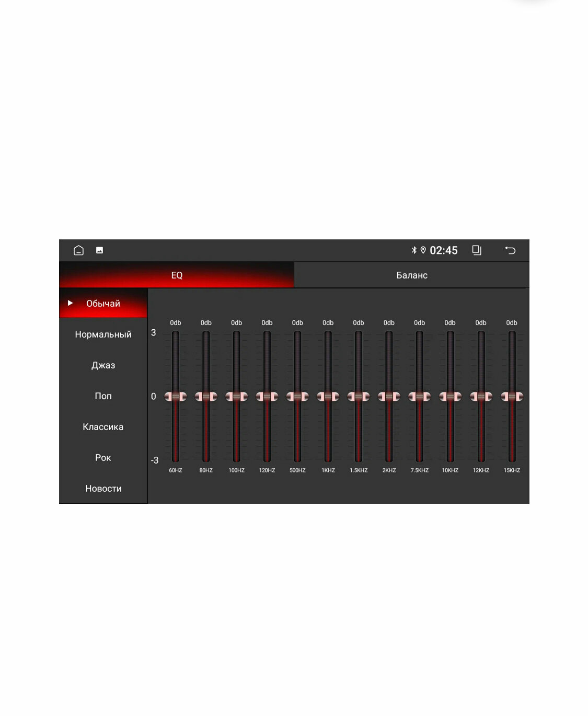The height and width of the screenshot is (716, 588).
Task: Select the Нормальный preset
Action: (x=103, y=334)
